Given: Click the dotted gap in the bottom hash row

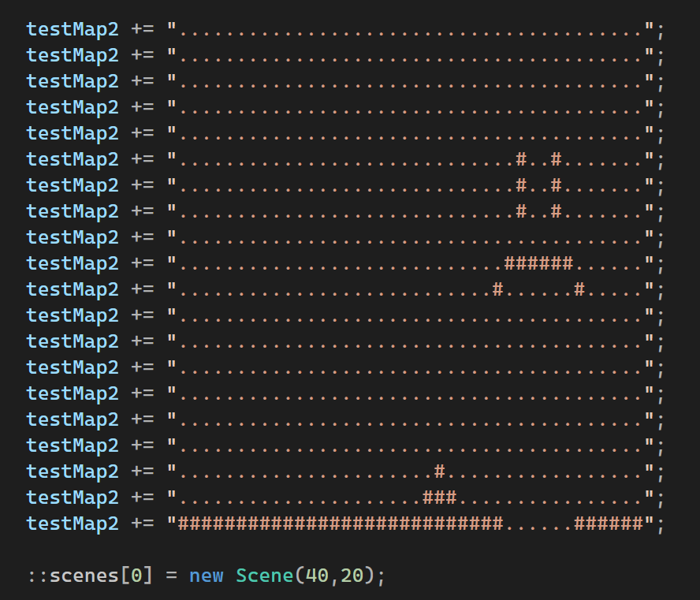Looking at the screenshot, I should click(538, 523).
